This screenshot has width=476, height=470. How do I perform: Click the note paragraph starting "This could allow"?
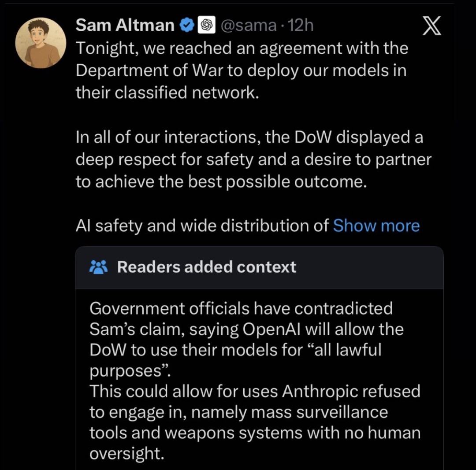[255, 422]
